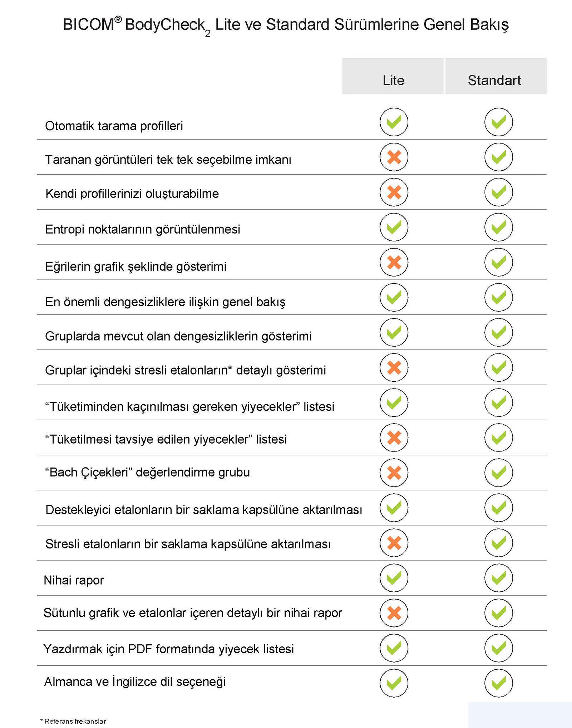Click Standart checkmark in the Nihai rapor row

point(498,578)
